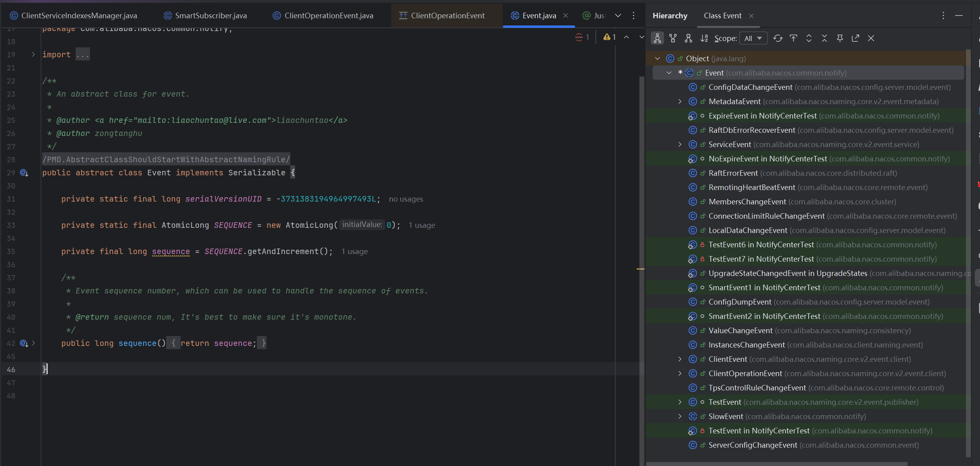
Task: Open the Scope dropdown set to All
Action: (753, 38)
